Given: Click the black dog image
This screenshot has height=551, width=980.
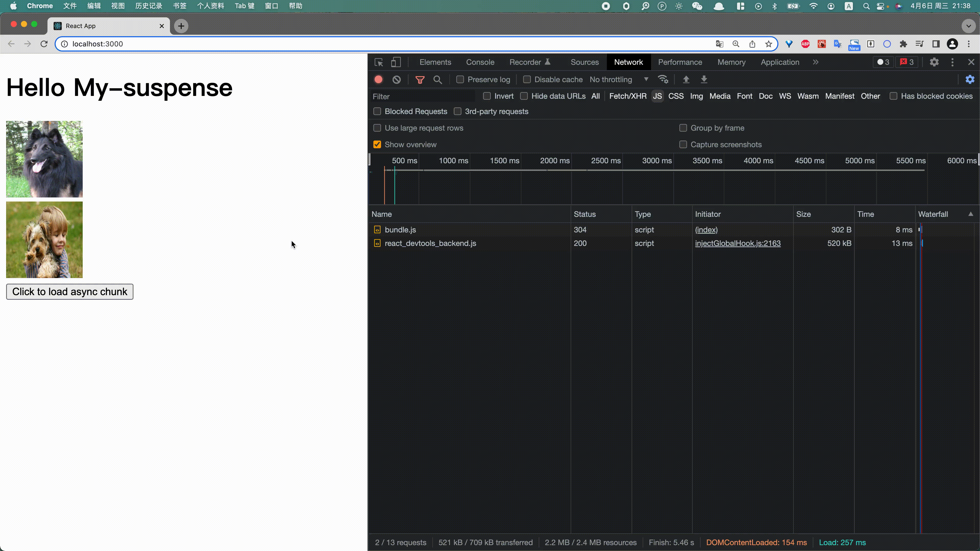Looking at the screenshot, I should 44,159.
